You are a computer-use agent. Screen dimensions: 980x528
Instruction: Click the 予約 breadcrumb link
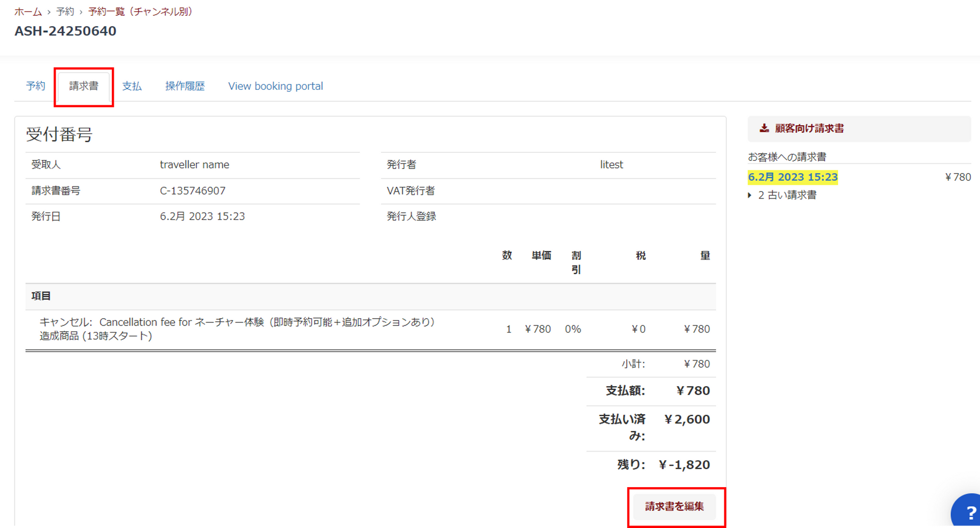click(x=65, y=12)
